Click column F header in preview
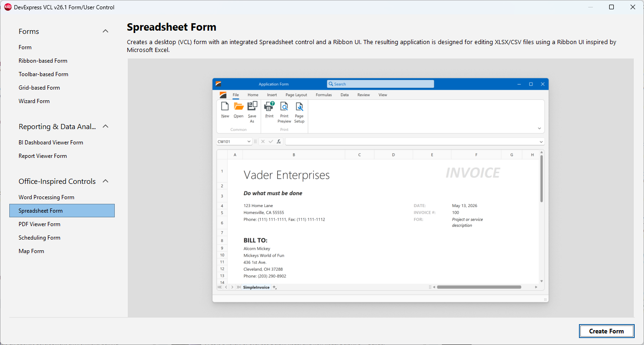The width and height of the screenshot is (644, 345). [476, 155]
